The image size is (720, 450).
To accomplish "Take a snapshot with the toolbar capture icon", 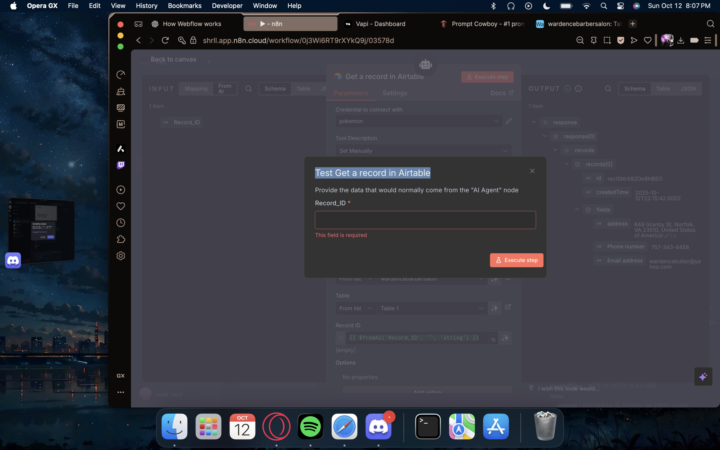I will [x=607, y=40].
